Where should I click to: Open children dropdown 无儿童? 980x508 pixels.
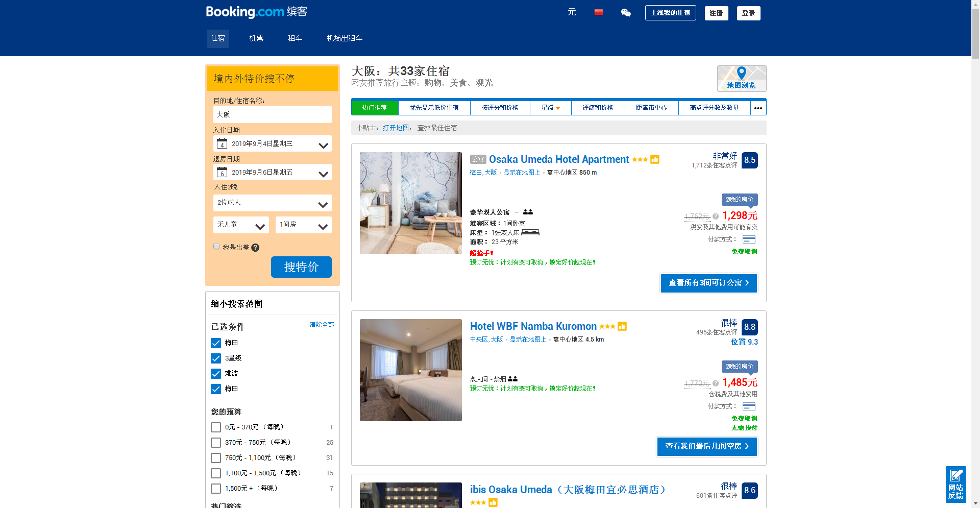click(x=241, y=225)
